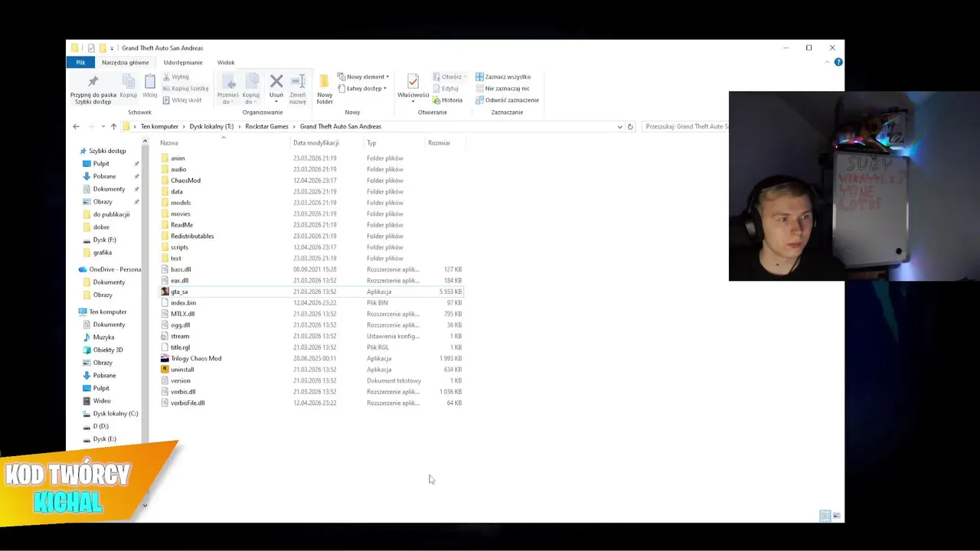Open the Łatwy dostęp dropdown
The height and width of the screenshot is (551, 980).
click(362, 88)
